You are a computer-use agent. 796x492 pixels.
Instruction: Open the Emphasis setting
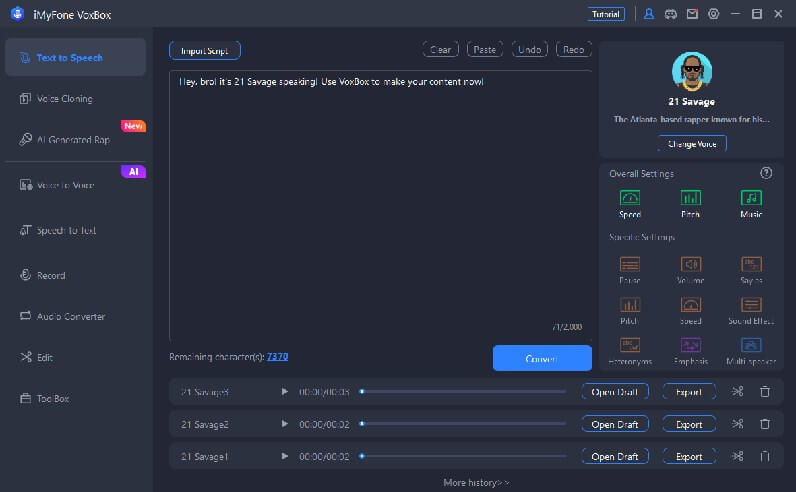coord(690,351)
